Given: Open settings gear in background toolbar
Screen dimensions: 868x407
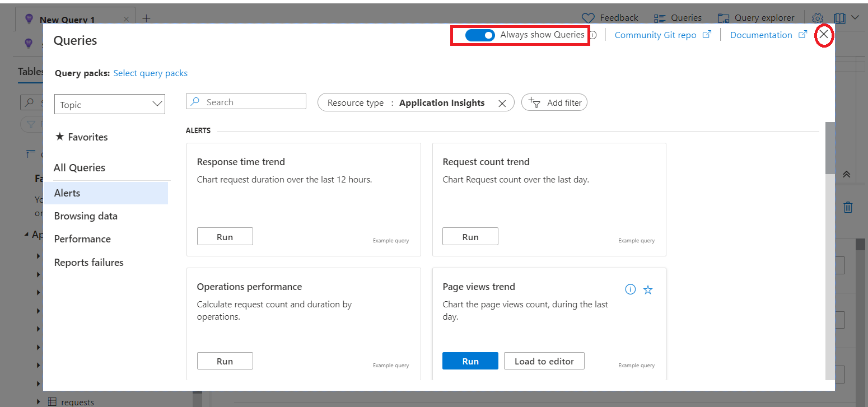Looking at the screenshot, I should coord(818,18).
